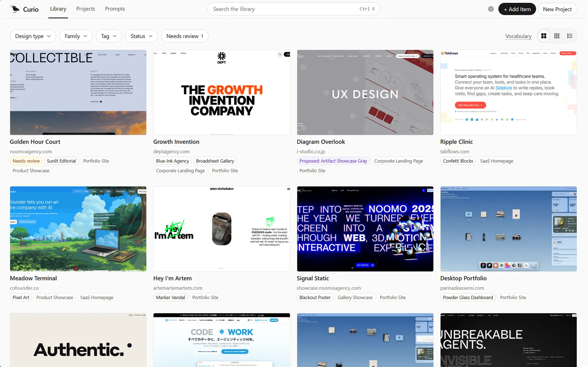Click the Proposed: Artifact Showcase Gray tag
Image resolution: width=588 pixels, height=367 pixels.
coord(333,161)
